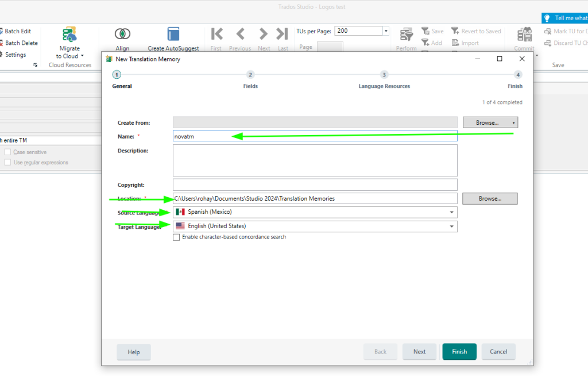The width and height of the screenshot is (588, 384).
Task: Expand the Target Language dropdown
Action: [x=451, y=226]
